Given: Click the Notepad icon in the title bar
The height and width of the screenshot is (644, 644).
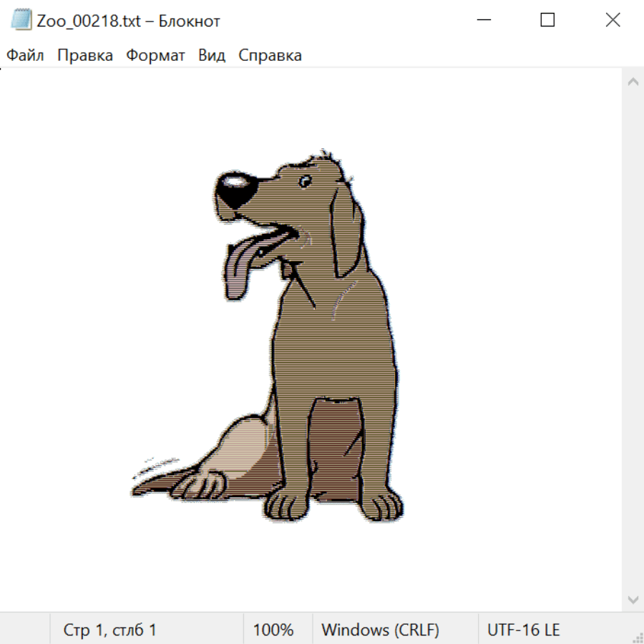Looking at the screenshot, I should click(21, 21).
